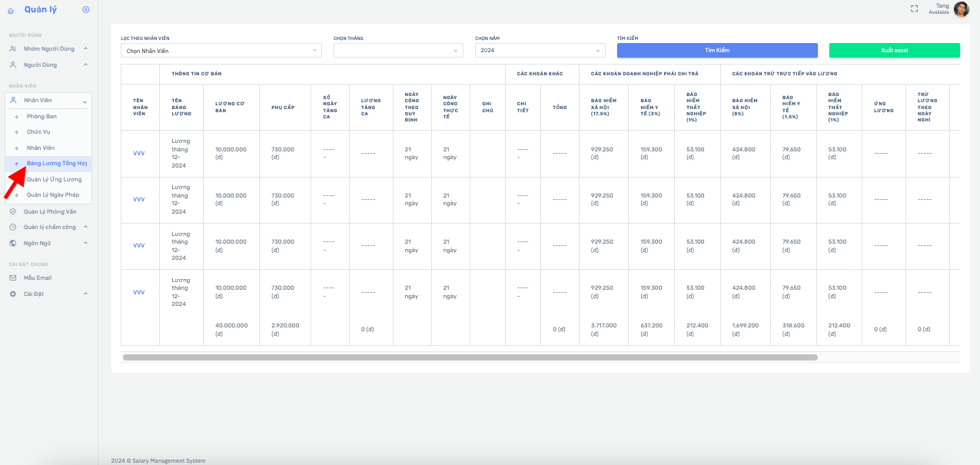The width and height of the screenshot is (980, 465).
Task: Open the year dropdown showing 2024
Action: [x=540, y=51]
